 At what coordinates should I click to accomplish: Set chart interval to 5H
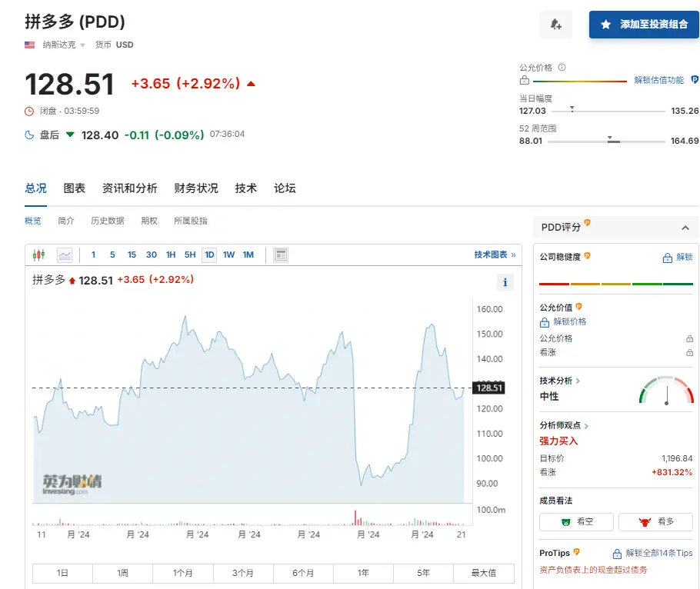pos(190,255)
